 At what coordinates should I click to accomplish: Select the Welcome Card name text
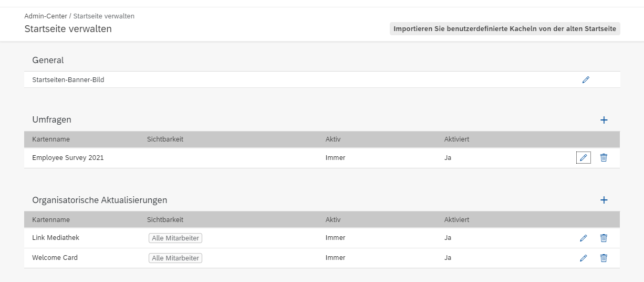click(55, 258)
